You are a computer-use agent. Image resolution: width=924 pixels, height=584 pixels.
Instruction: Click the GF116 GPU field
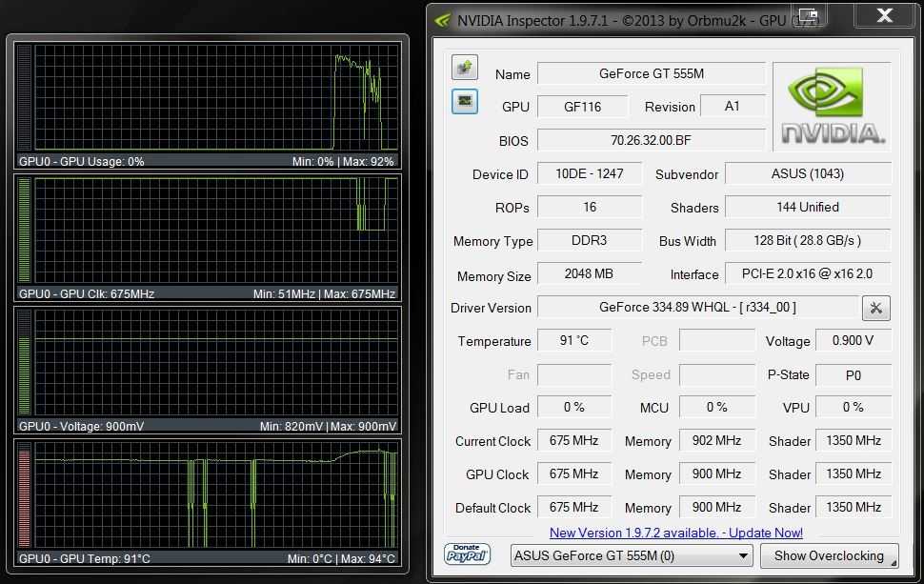coord(583,107)
